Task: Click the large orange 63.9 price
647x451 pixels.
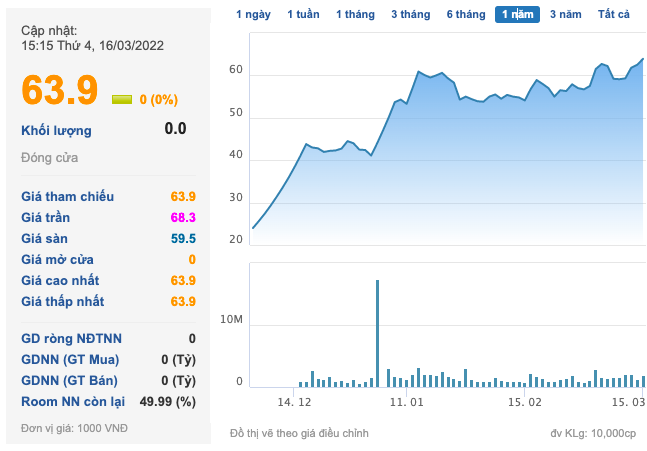Action: [x=60, y=90]
